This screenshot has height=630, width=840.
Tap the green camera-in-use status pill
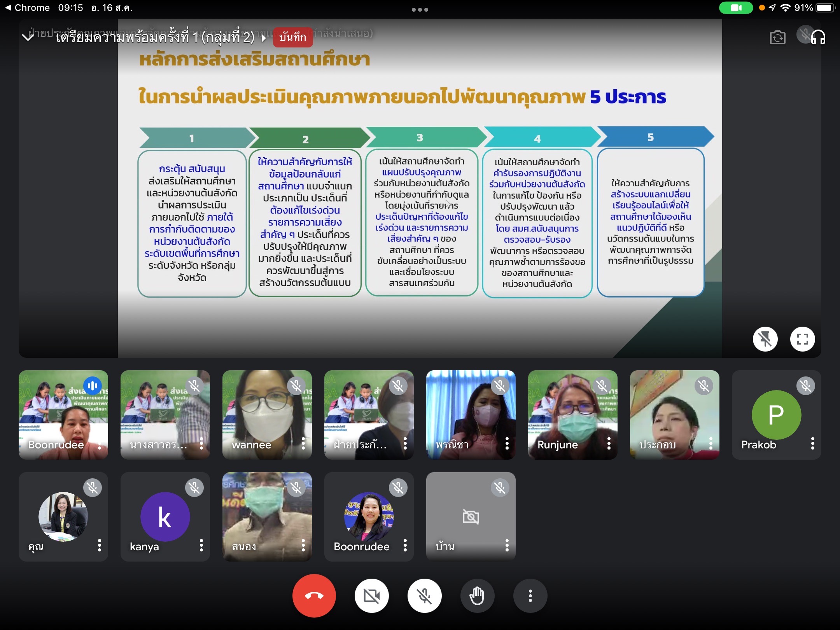click(x=736, y=8)
